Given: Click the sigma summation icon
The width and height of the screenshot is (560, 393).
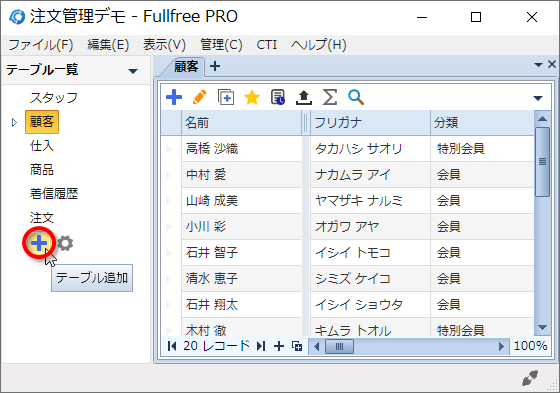Looking at the screenshot, I should click(330, 97).
